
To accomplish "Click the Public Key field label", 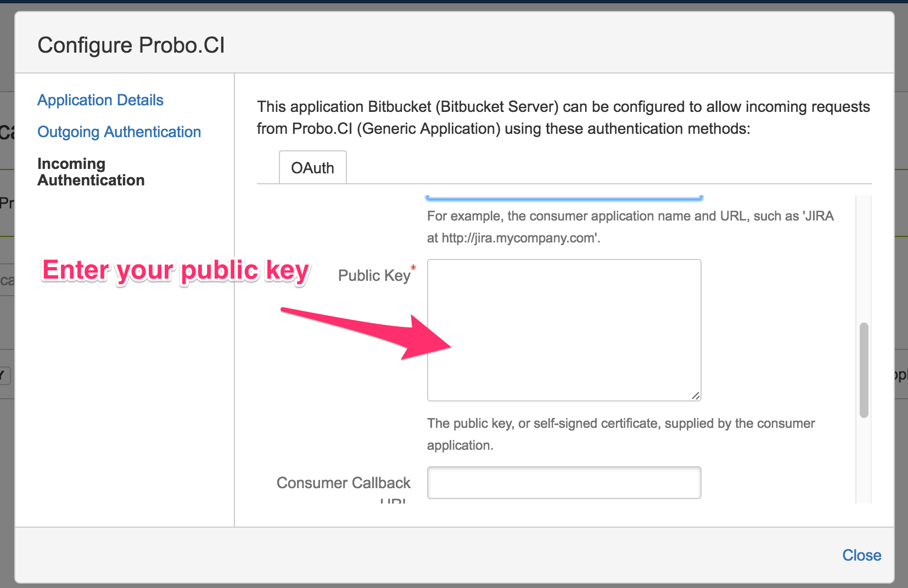I will tap(374, 276).
